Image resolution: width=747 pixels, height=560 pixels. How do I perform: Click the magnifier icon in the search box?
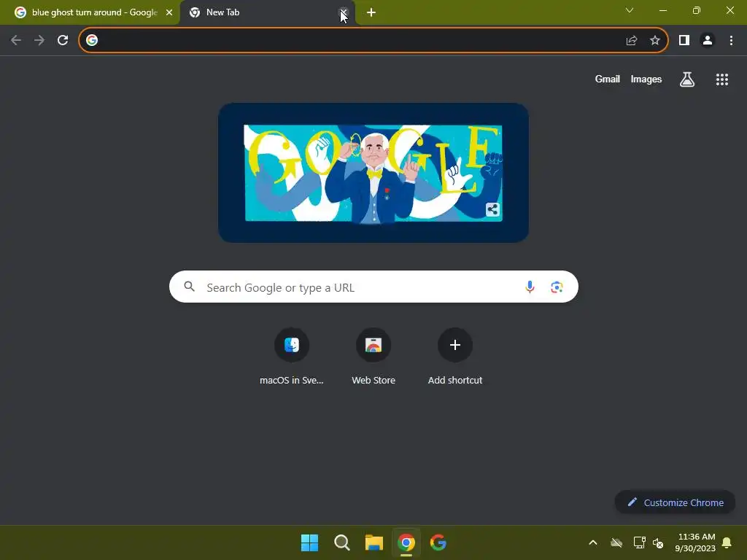click(189, 287)
